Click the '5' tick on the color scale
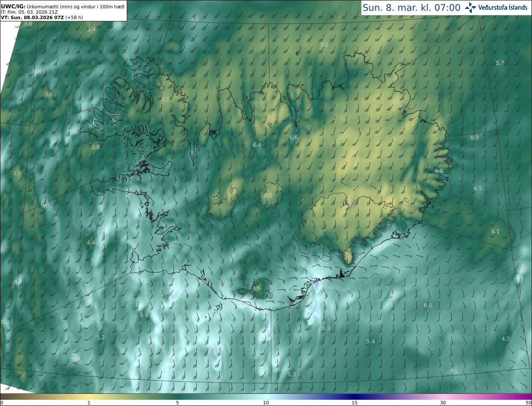Screen dimensions: 532x406 [x=177, y=403]
